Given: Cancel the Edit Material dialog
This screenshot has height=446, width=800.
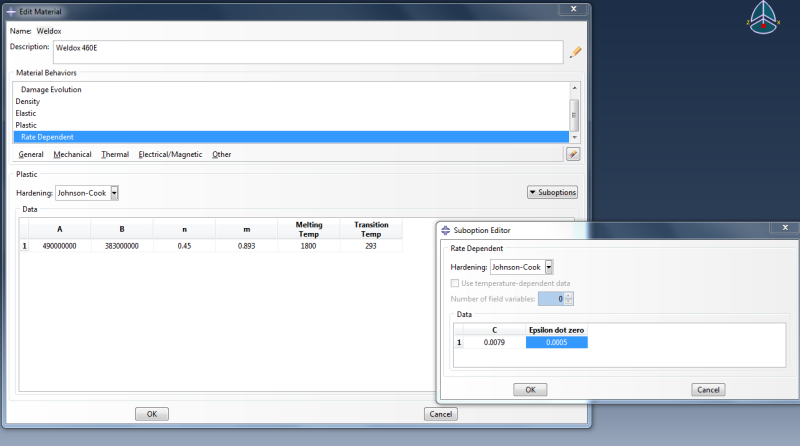Looking at the screenshot, I should coord(441,414).
